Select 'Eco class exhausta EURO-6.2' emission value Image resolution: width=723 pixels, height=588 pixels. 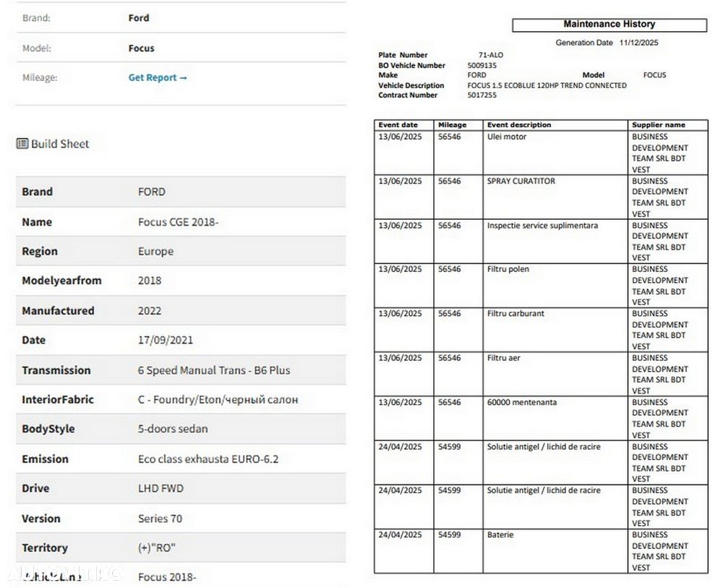(208, 459)
